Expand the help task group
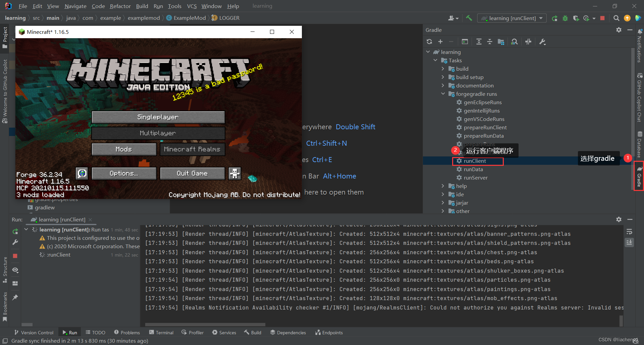 443,186
